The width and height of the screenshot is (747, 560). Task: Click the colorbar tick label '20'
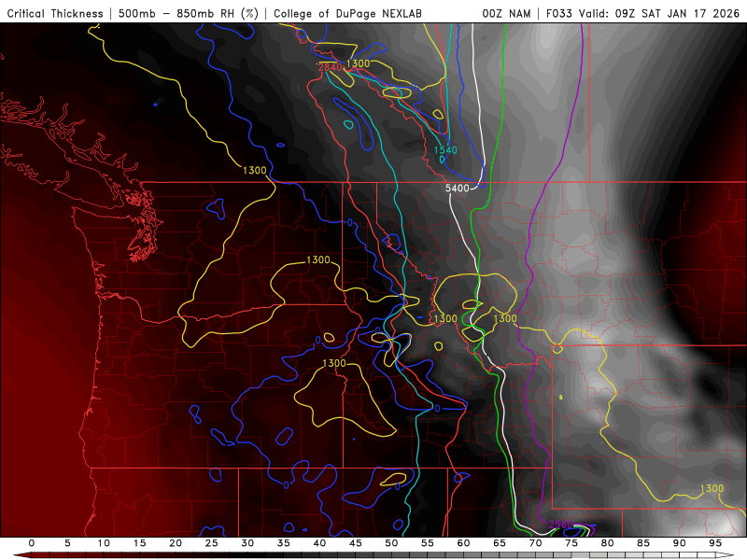(176, 543)
